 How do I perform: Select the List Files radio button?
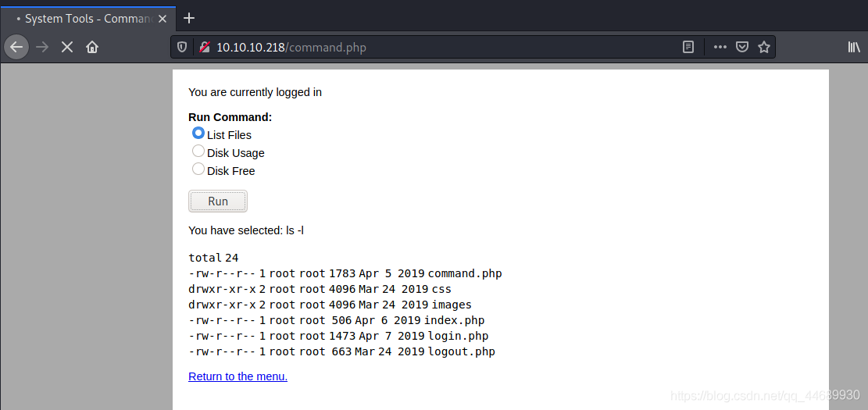point(198,134)
